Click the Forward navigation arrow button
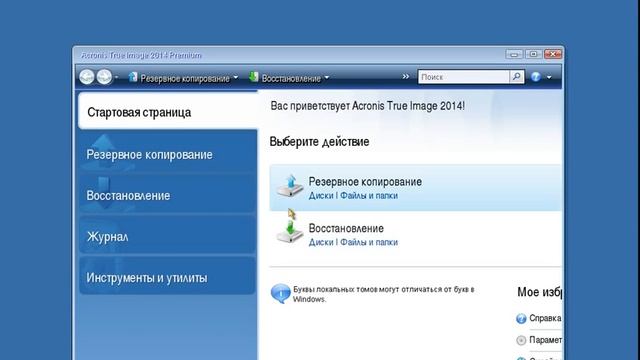640x360 pixels. pos(104,77)
